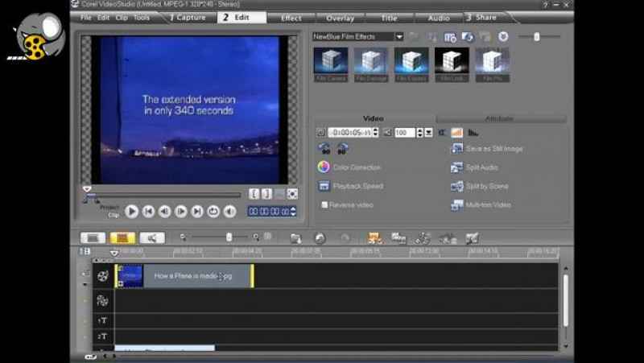The image size is (644, 363).
Task: Enable the Reverse video checkbox
Action: 324,204
